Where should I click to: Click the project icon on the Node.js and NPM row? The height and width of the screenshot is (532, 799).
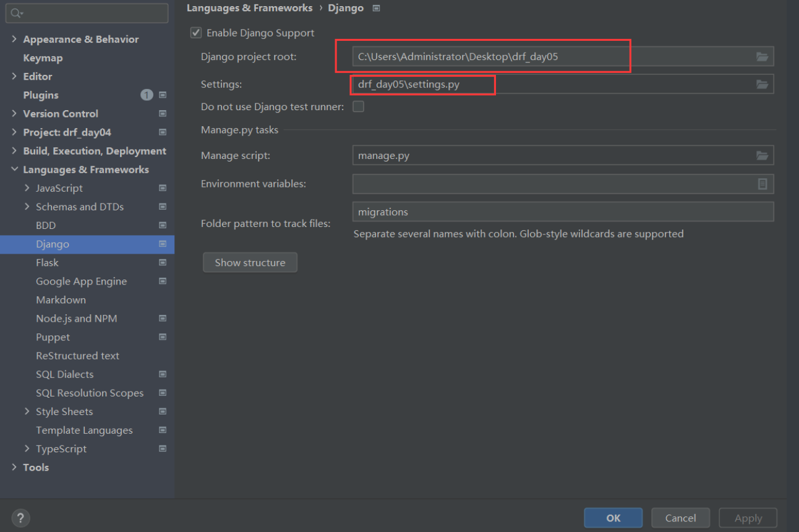pyautogui.click(x=163, y=319)
